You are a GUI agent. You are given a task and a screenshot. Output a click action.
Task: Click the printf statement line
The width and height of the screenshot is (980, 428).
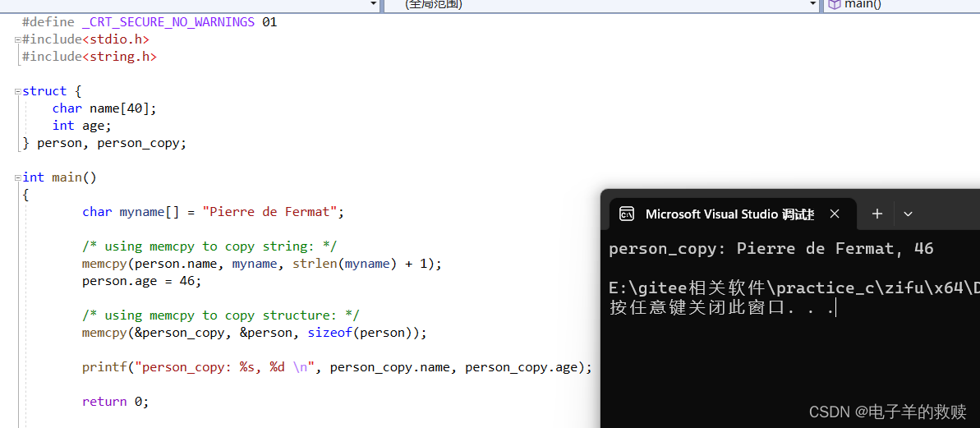337,367
